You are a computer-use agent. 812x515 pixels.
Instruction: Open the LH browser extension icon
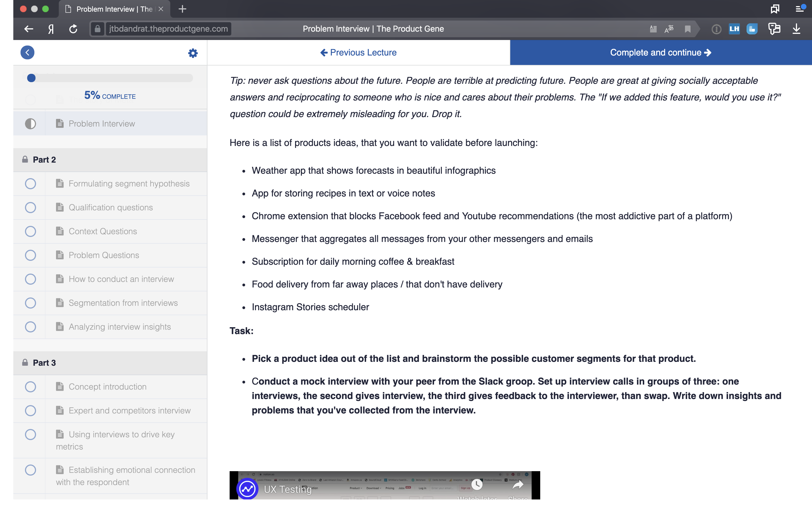pyautogui.click(x=734, y=29)
